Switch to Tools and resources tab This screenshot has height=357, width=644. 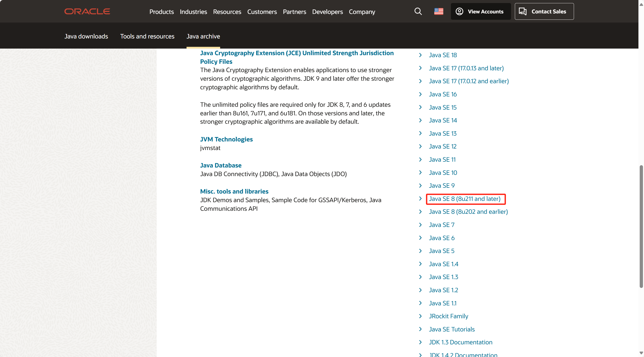pos(147,36)
